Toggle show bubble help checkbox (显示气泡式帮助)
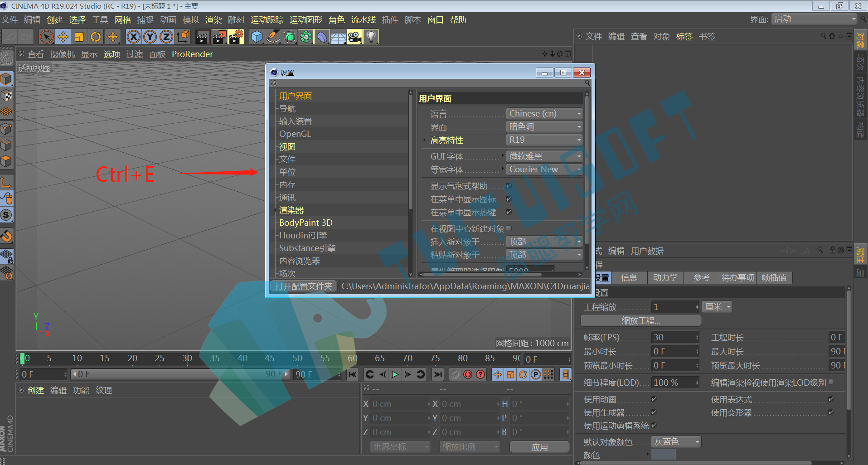Screen dimensions: 868x465 [509, 186]
